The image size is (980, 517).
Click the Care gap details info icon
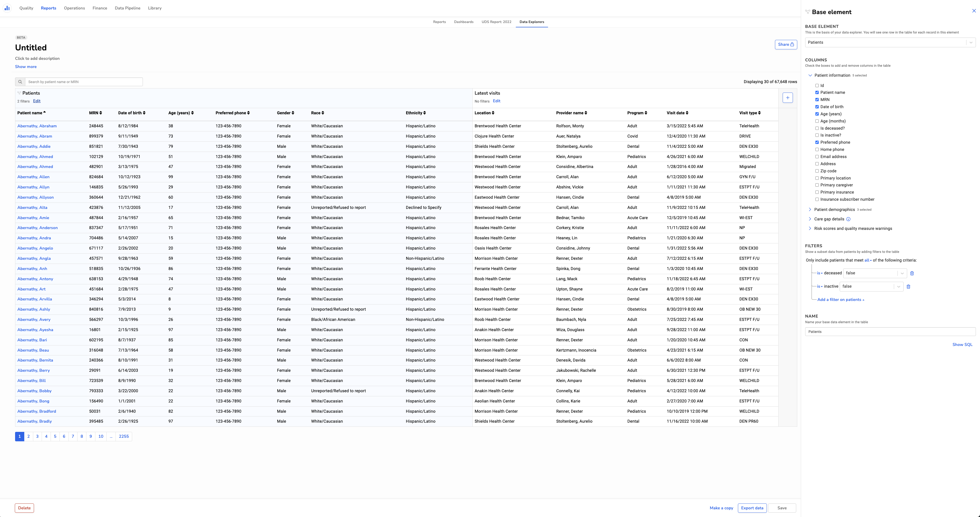point(848,219)
